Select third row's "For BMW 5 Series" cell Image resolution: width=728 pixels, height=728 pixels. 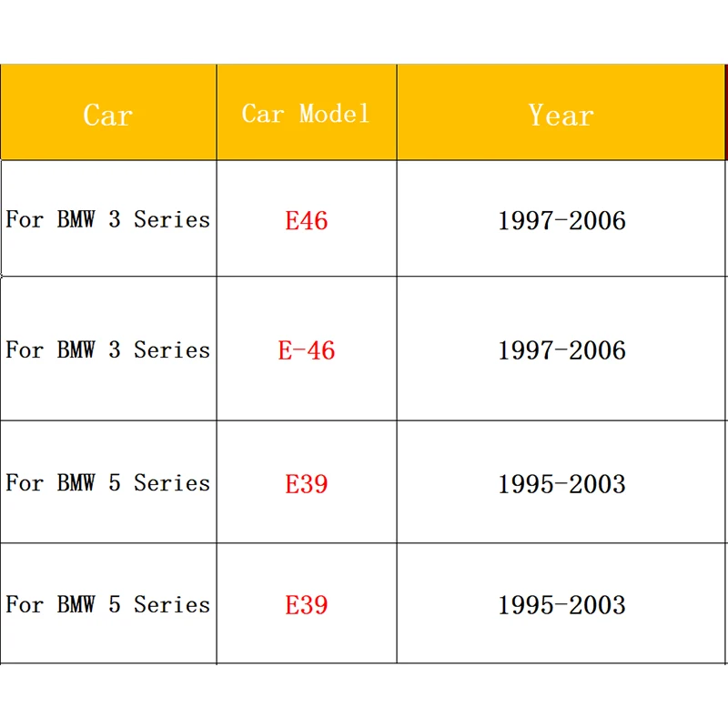(107, 482)
